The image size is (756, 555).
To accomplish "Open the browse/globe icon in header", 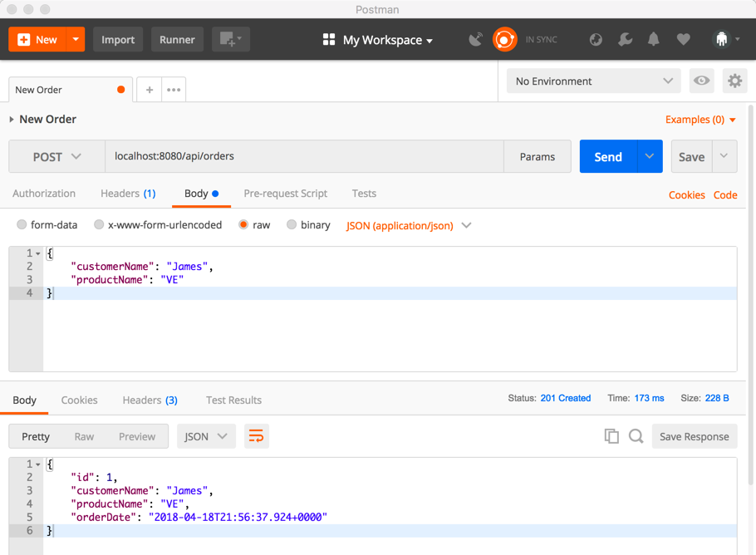I will click(x=596, y=40).
